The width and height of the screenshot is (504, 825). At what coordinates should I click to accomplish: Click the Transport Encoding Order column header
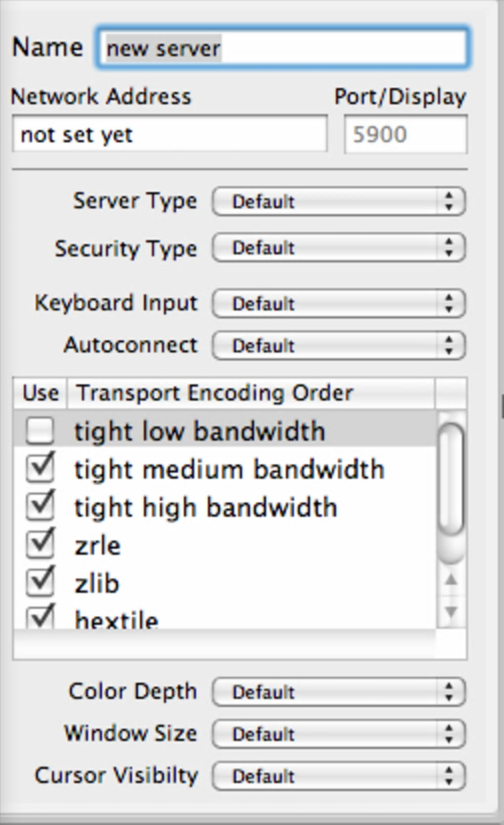click(251, 393)
